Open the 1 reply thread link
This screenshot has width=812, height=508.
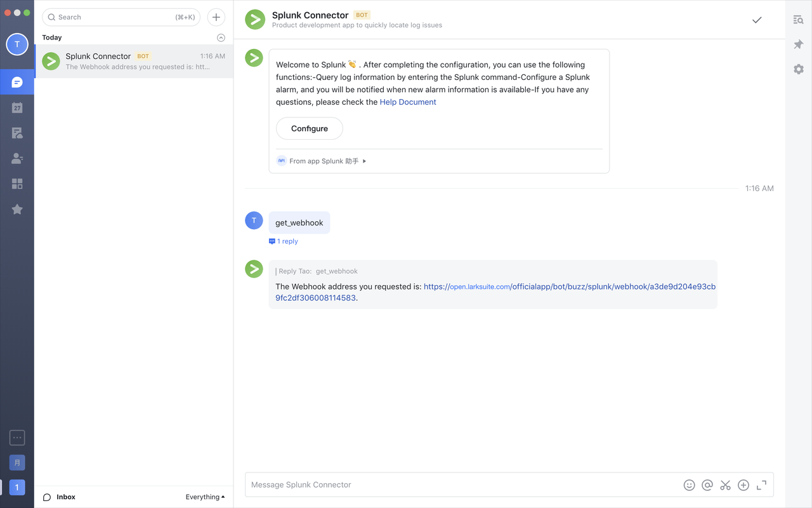pos(284,241)
